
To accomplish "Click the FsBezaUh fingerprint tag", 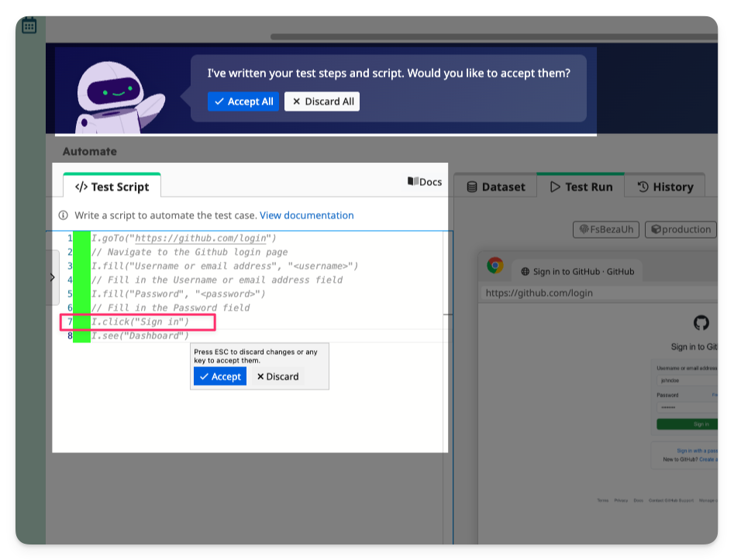I will point(607,229).
